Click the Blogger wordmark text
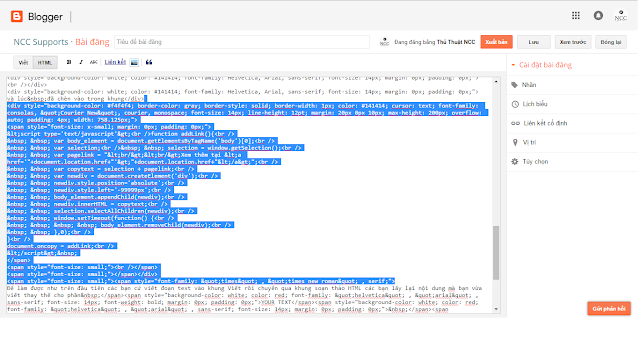640x363 pixels. 45,17
